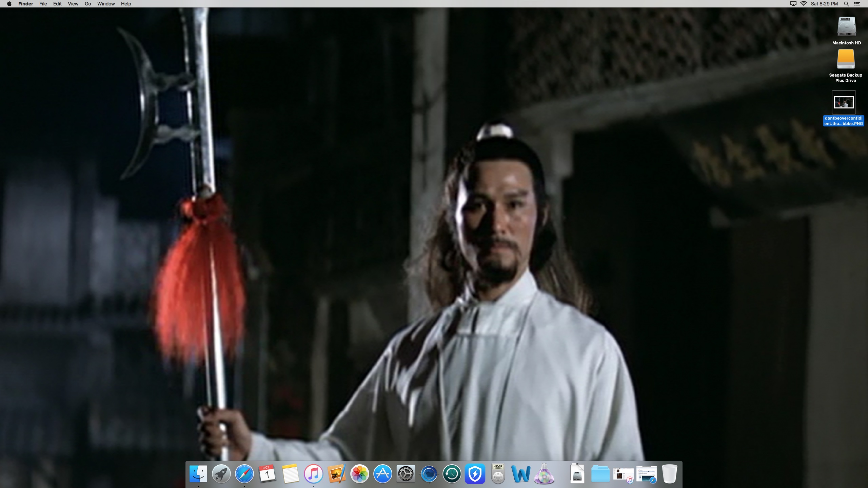Open the disk image document in Dock
This screenshot has height=488, width=868.
tap(577, 473)
